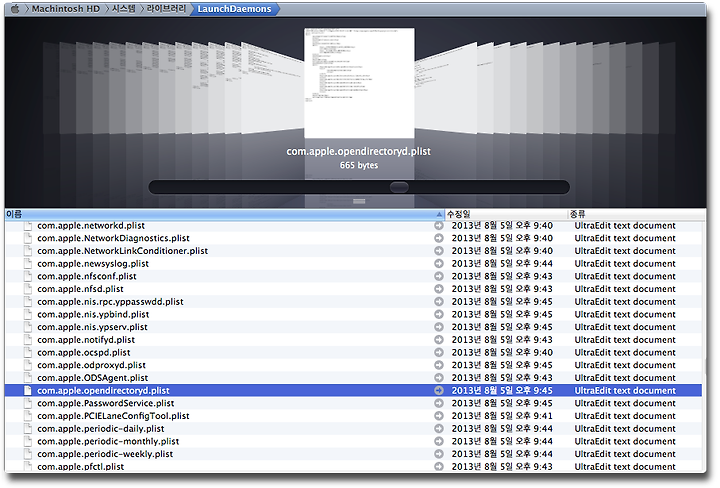Select the file icon of com.apple.nis.rpc.yppasswdd.plist

(x=28, y=302)
